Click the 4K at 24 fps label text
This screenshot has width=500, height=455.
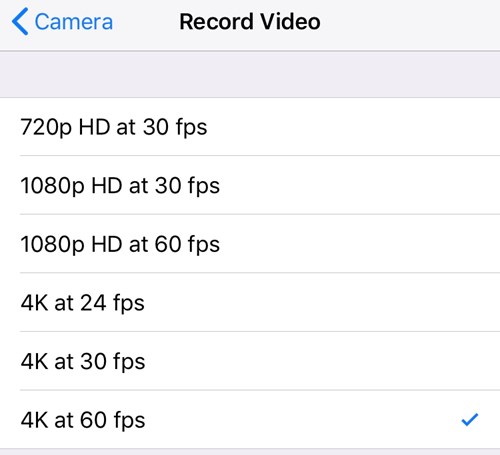(83, 303)
